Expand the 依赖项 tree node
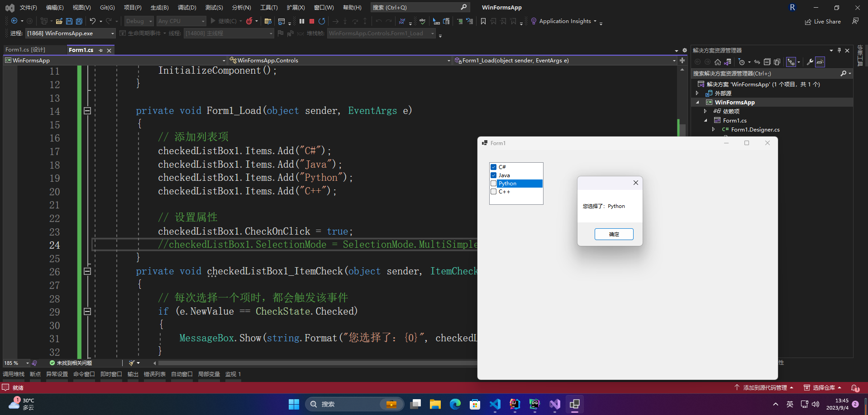This screenshot has width=868, height=415. pyautogui.click(x=705, y=111)
